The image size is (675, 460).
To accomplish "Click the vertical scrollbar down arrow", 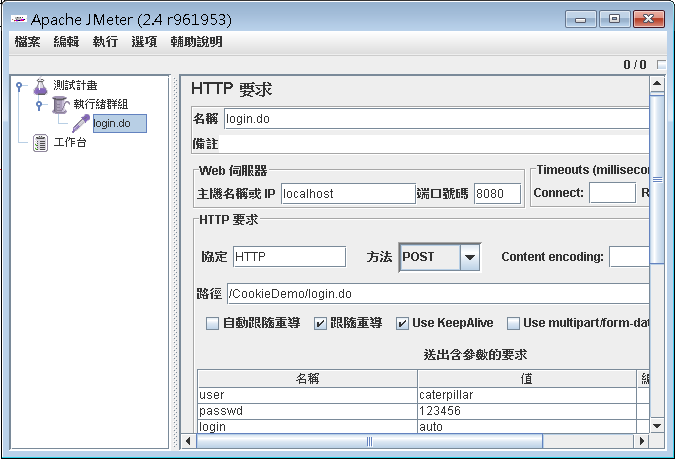I will (x=657, y=426).
